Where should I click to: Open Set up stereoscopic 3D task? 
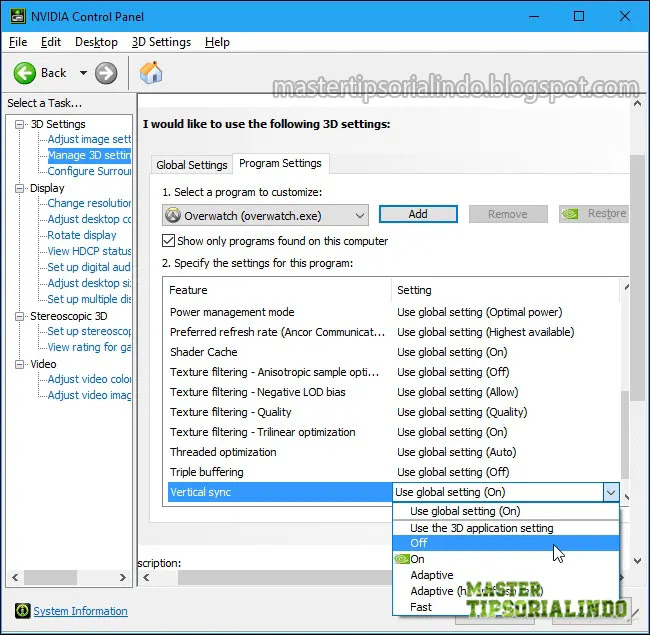[89, 331]
